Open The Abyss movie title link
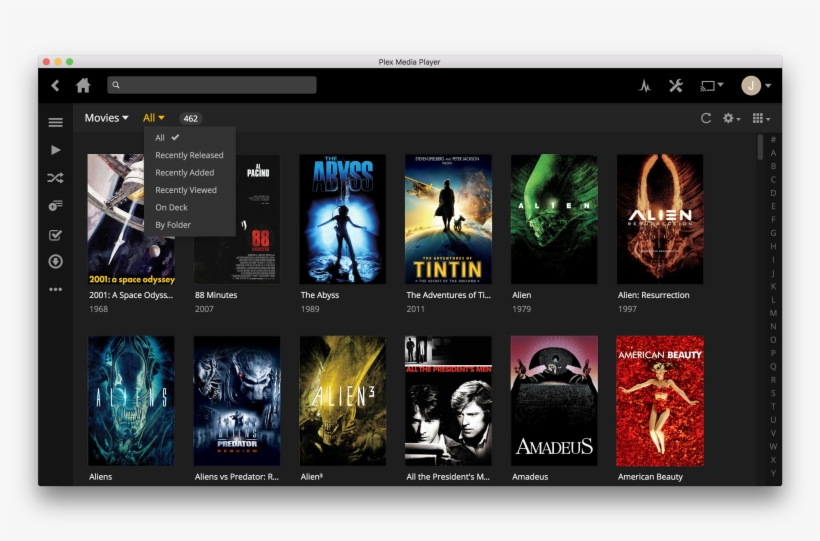820x541 pixels. coord(320,296)
